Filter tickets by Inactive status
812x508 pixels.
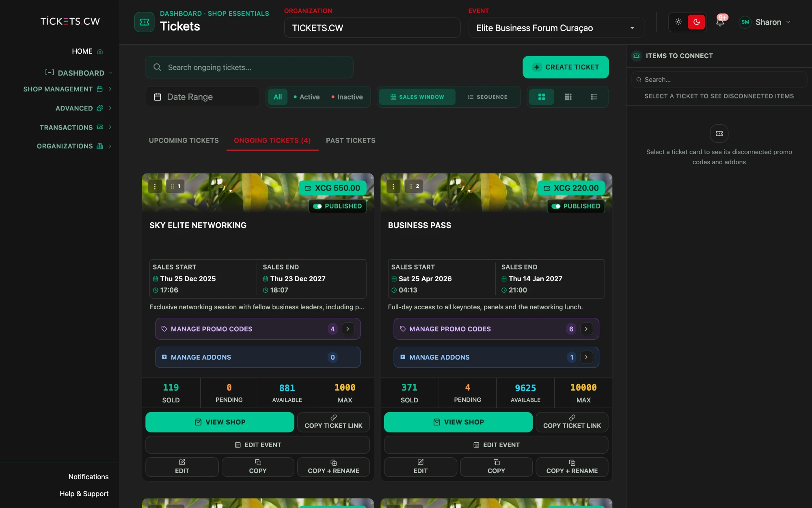click(347, 97)
